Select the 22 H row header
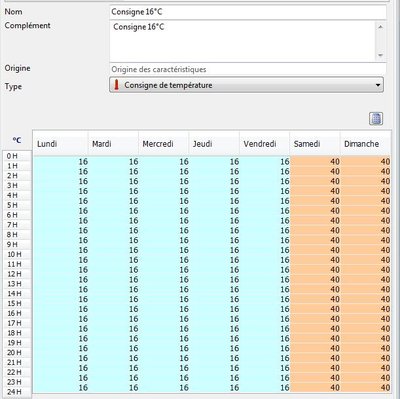This screenshot has width=400, height=399. pos(17,372)
